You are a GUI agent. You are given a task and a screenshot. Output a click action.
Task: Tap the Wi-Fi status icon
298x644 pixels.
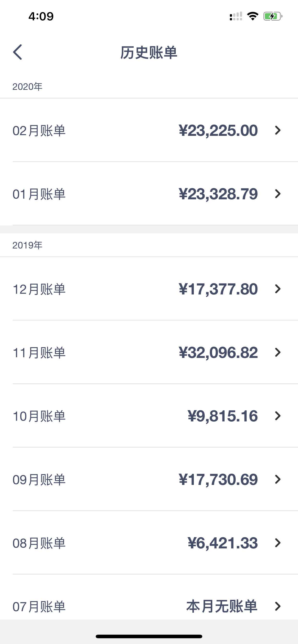tap(253, 16)
